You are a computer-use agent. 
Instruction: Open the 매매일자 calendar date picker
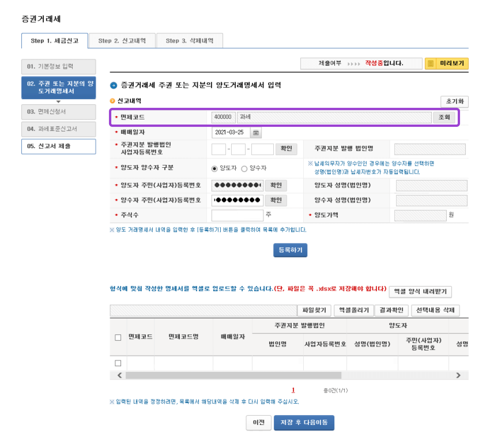(x=256, y=133)
